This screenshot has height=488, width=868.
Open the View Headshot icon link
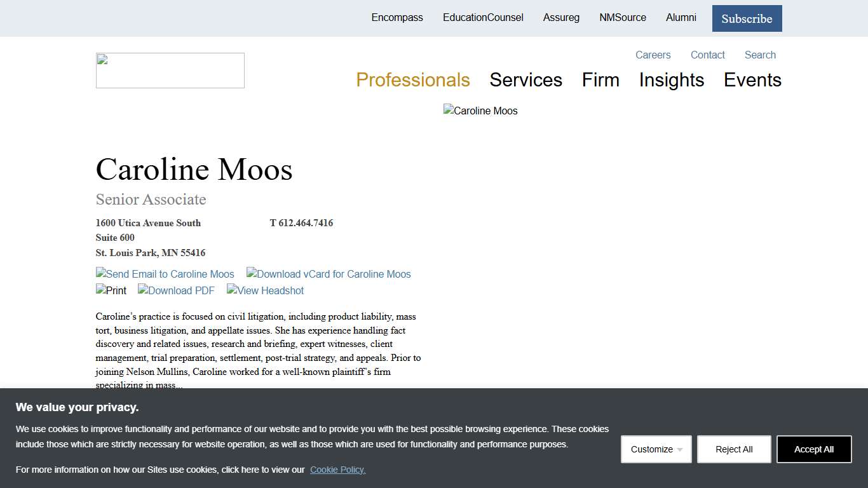point(265,290)
